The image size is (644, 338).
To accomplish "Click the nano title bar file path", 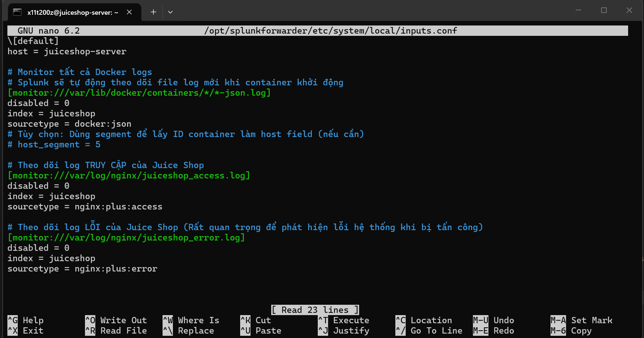I will 331,31.
